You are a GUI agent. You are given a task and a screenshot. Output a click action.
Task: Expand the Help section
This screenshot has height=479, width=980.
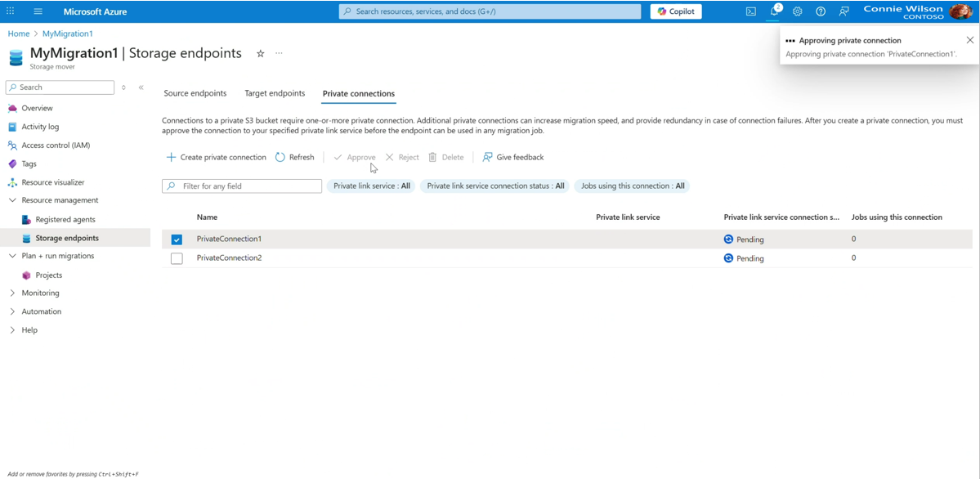[12, 330]
